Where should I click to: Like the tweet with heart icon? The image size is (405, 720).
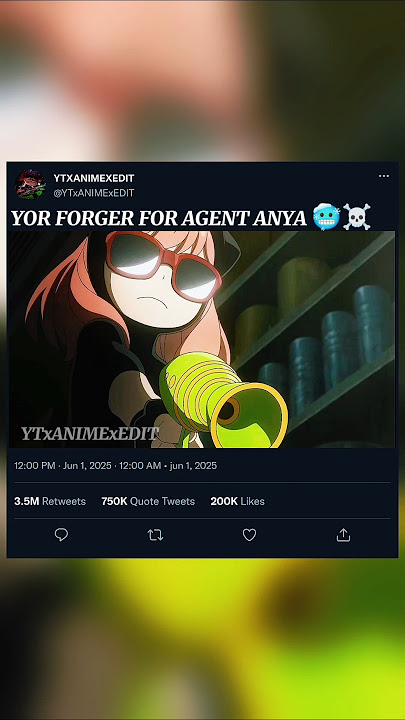pyautogui.click(x=249, y=535)
